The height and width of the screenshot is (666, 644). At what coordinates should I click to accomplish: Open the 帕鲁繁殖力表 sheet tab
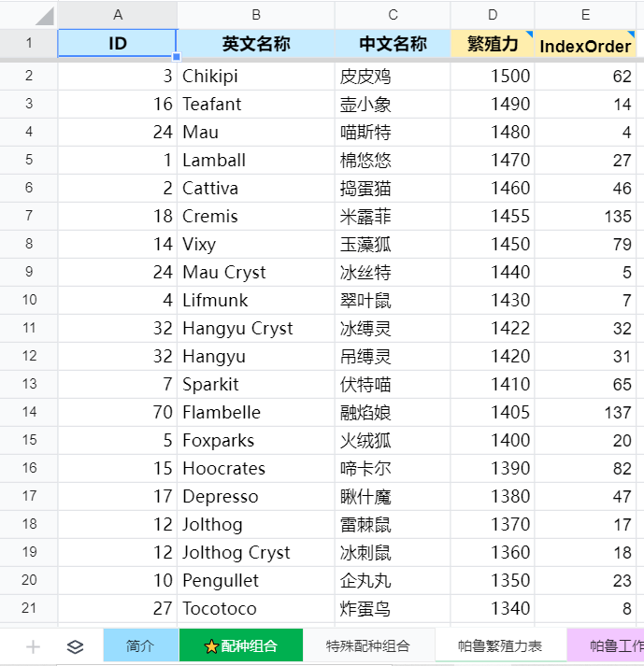pos(500,645)
